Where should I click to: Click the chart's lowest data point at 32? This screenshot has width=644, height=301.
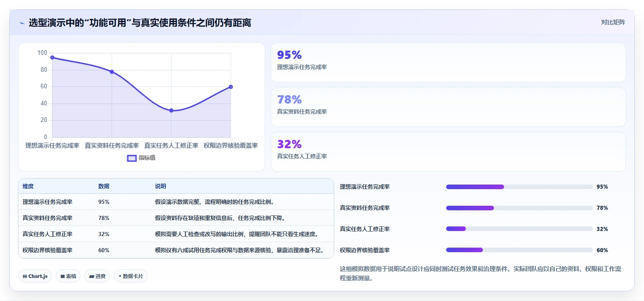pyautogui.click(x=171, y=110)
